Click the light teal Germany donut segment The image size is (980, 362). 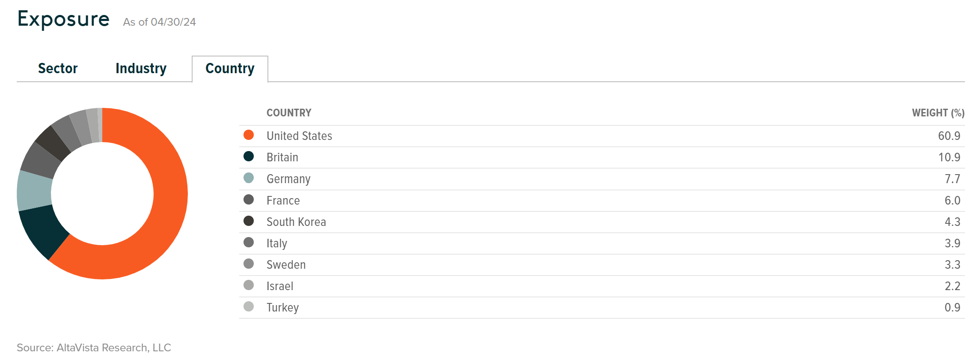pyautogui.click(x=34, y=191)
